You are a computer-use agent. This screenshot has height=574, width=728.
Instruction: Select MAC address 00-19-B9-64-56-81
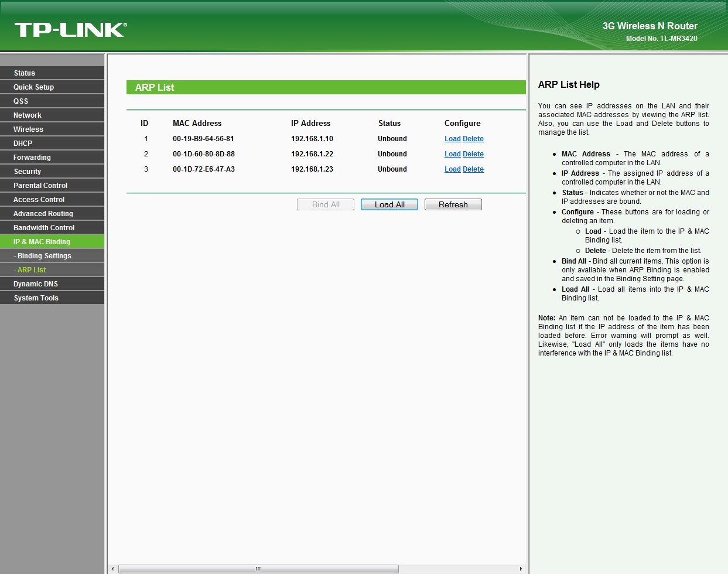(203, 139)
